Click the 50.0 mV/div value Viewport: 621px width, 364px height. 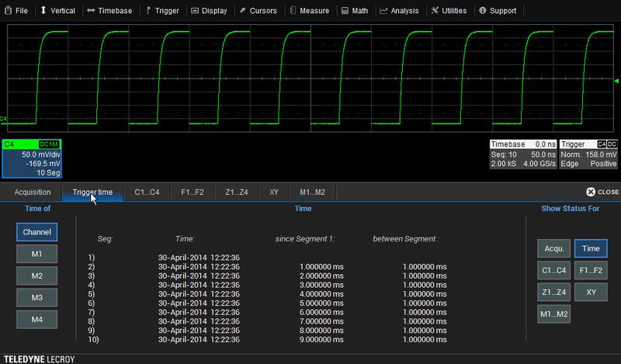tap(41, 154)
